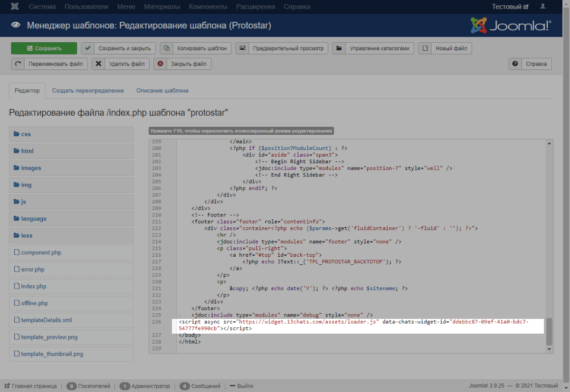Viewport: 570px width, 392px height.
Task: Click the editor scroll down arrow
Action: (x=550, y=349)
